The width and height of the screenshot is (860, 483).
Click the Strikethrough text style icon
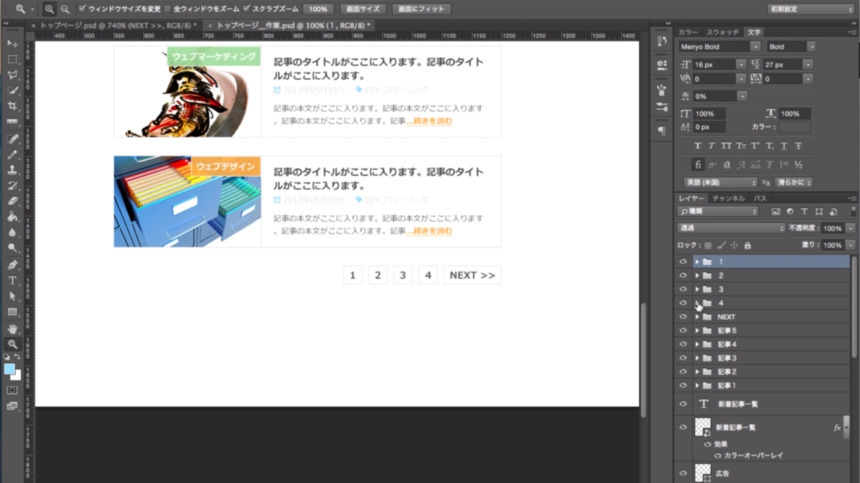(x=799, y=146)
